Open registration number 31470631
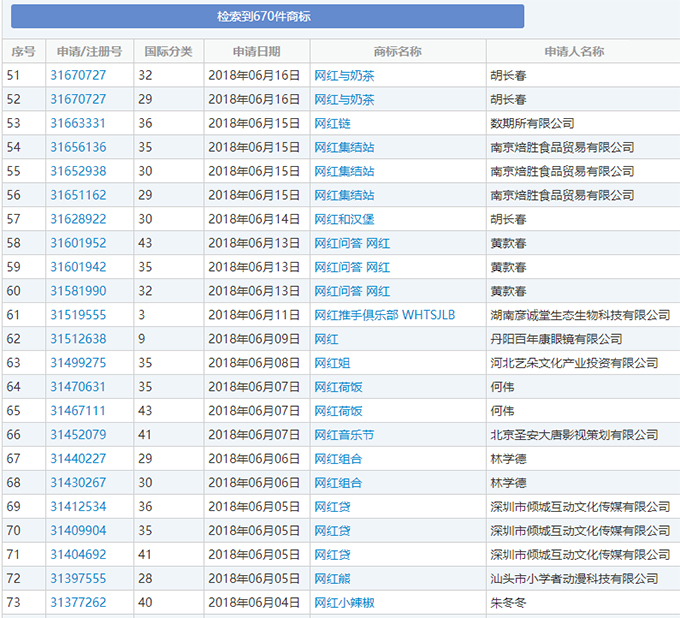 (78, 386)
